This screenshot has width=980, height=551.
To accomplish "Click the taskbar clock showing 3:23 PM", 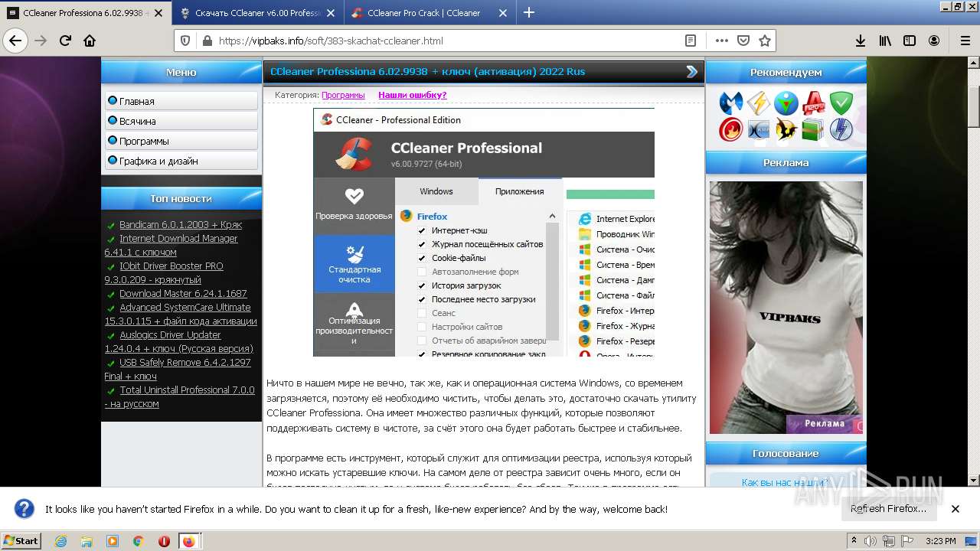I will (941, 541).
